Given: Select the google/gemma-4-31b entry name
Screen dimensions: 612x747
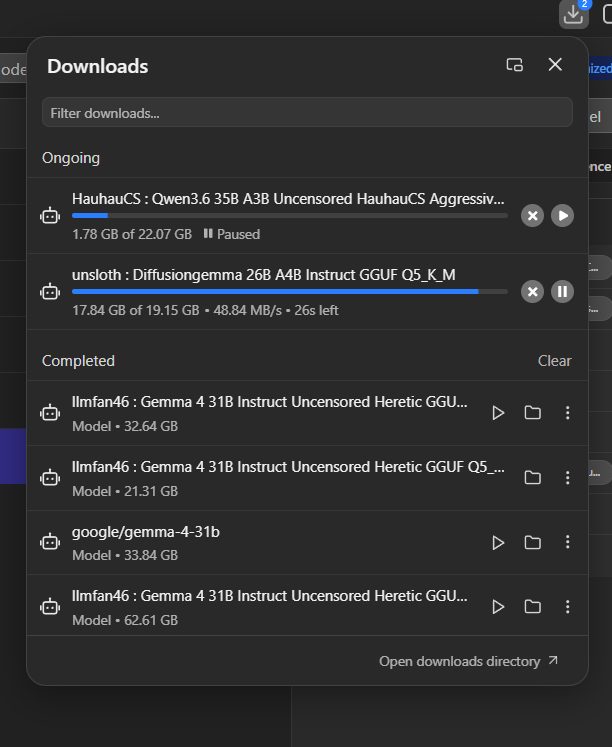Looking at the screenshot, I should (146, 532).
